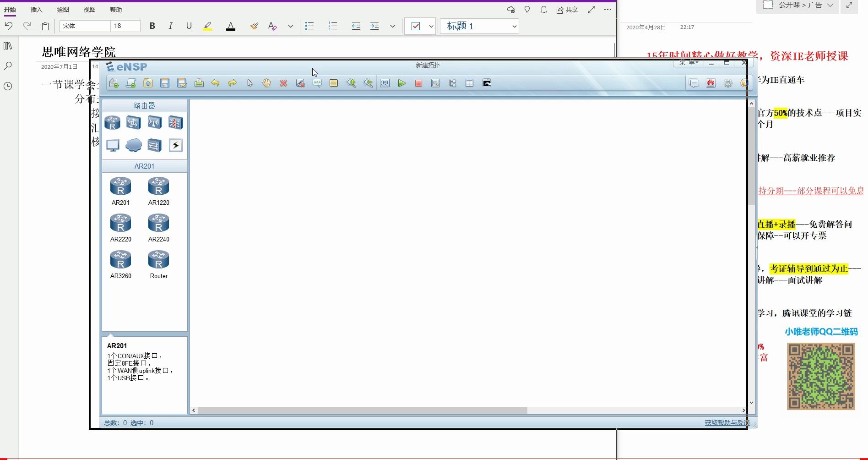Click 获取帮助与反馈 link in eNSP status bar

(727, 422)
